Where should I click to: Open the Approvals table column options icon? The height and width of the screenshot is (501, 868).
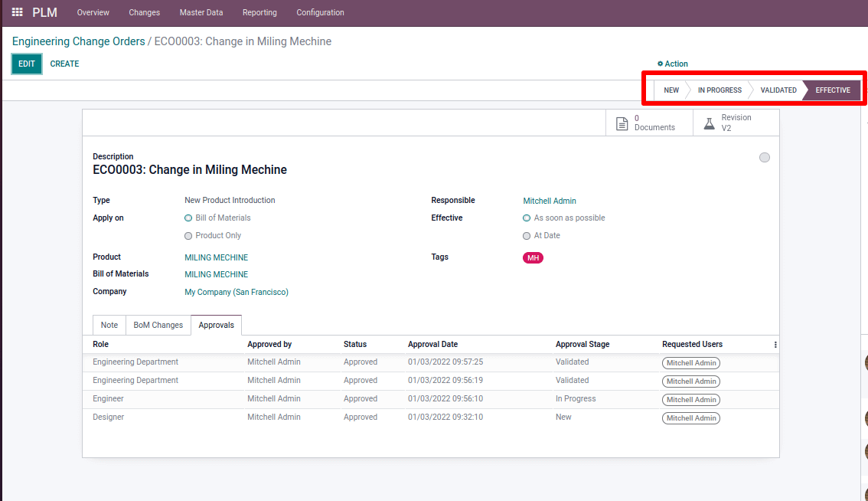[x=775, y=345]
